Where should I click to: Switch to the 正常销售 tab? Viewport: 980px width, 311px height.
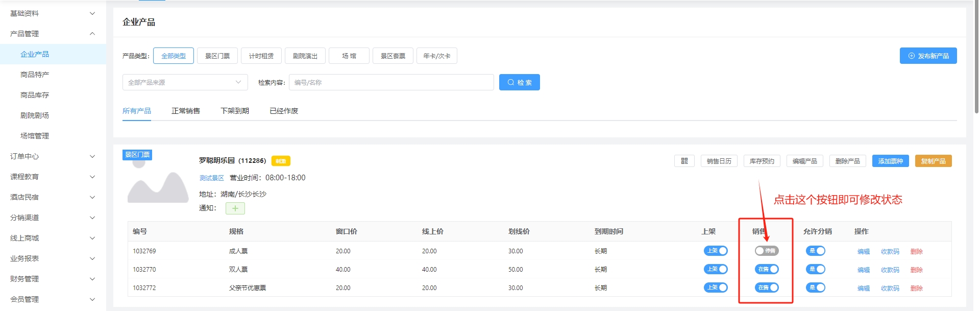pyautogui.click(x=186, y=111)
